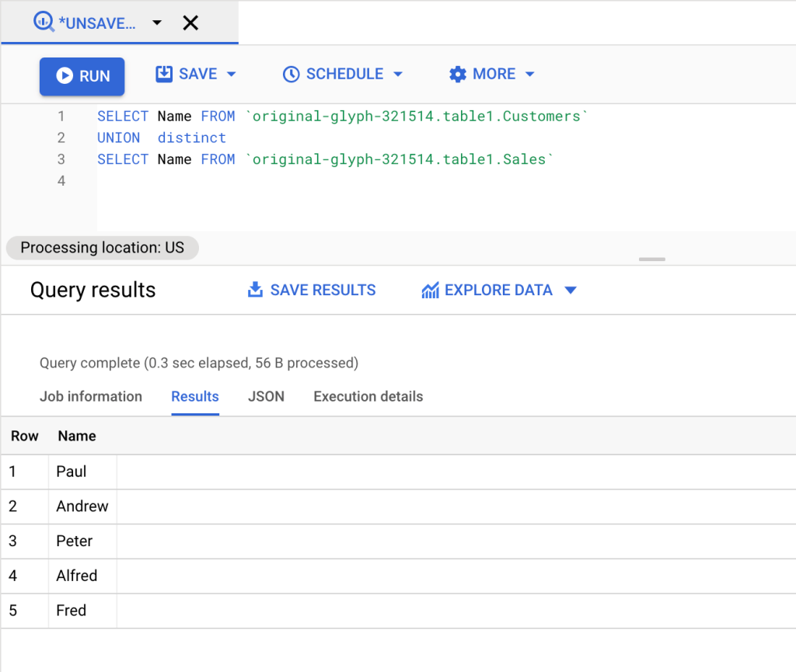Click row number 5 in results table
Screen dimensions: 796x672
[x=12, y=611]
